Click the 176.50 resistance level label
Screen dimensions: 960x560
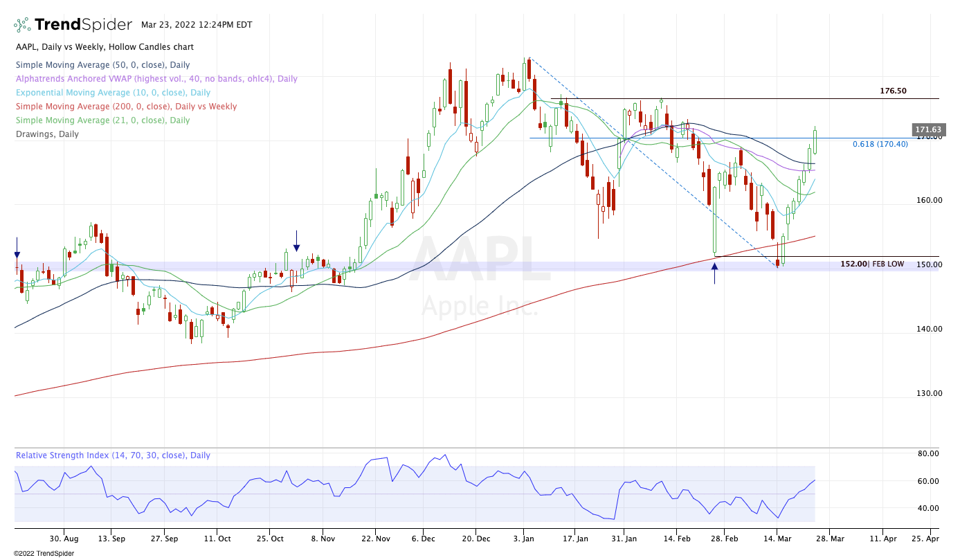(893, 91)
